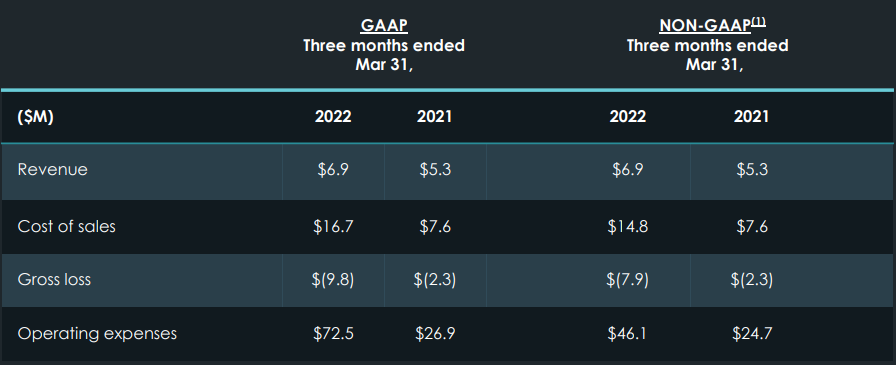Click the $14.8 non-GAAP cost of sales cell
Image resolution: width=896 pixels, height=365 pixels.
click(627, 227)
